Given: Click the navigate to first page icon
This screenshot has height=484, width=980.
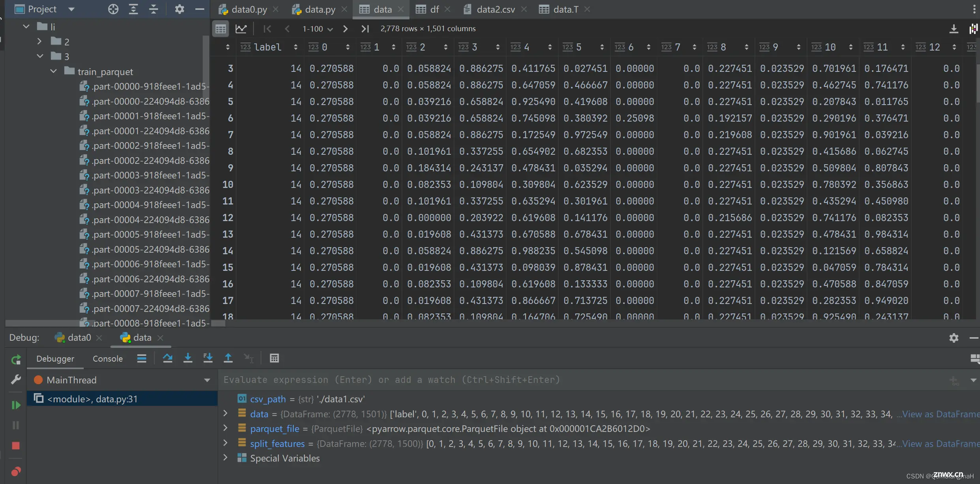Looking at the screenshot, I should coord(267,28).
